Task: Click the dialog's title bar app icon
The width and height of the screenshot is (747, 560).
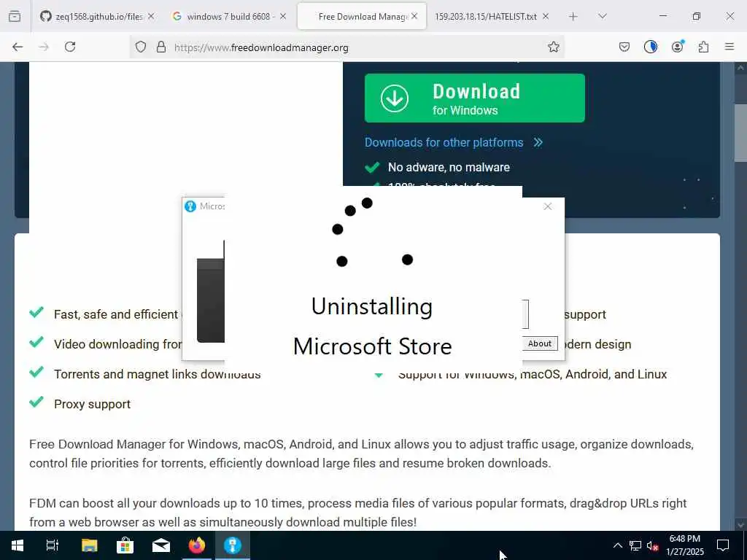Action: pyautogui.click(x=190, y=206)
